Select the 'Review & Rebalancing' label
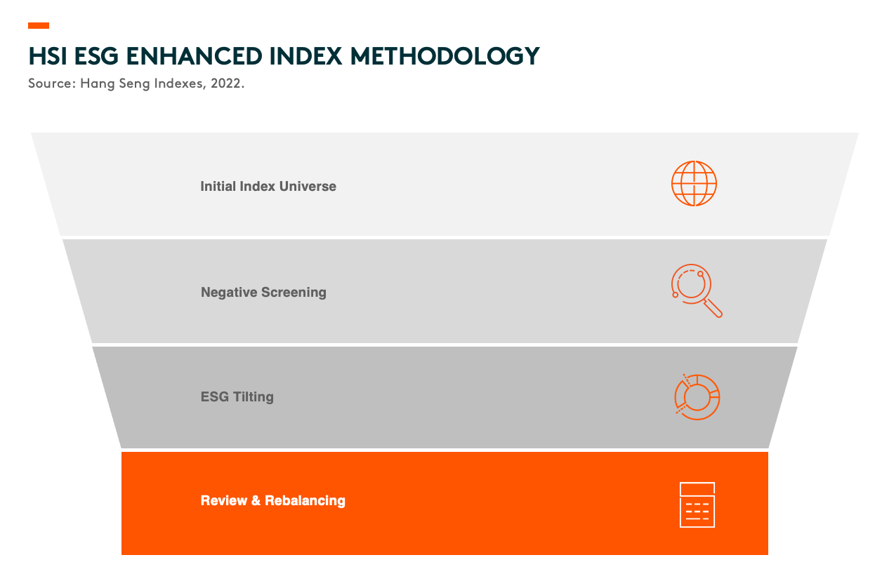The width and height of the screenshot is (882, 588). click(x=273, y=500)
